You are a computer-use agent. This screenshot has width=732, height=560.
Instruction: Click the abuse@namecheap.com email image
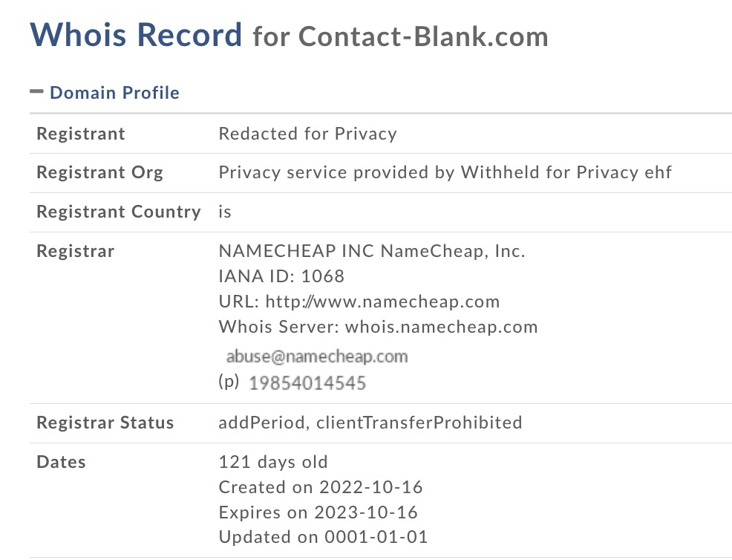tap(317, 356)
